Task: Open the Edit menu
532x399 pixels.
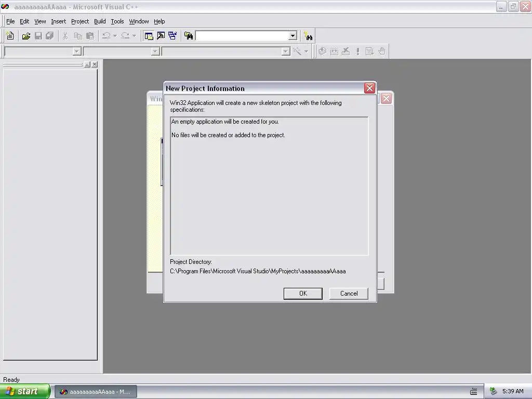Action: point(24,21)
